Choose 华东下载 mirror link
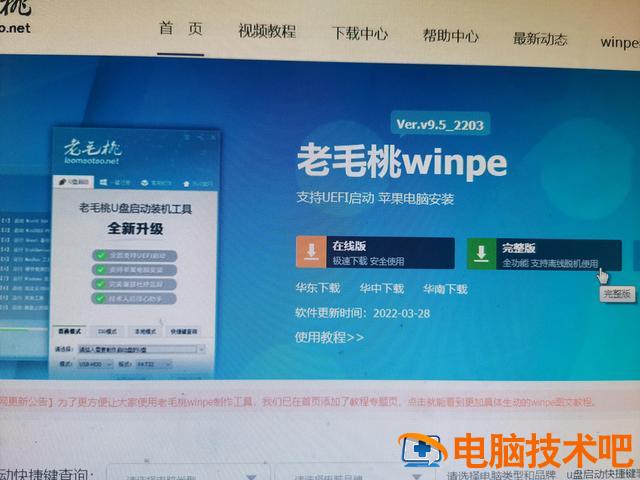This screenshot has height=480, width=640. coord(318,288)
